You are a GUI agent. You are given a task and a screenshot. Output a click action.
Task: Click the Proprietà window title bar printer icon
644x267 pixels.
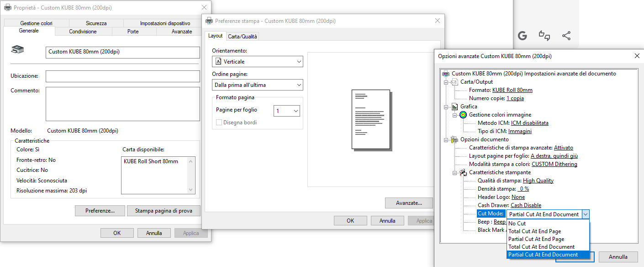tap(8, 8)
